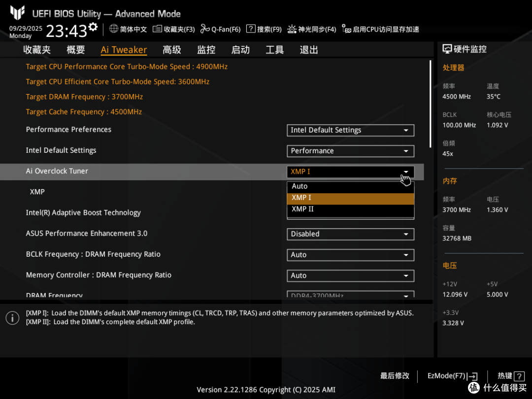Click the TUF logo in header
The height and width of the screenshot is (399, 532).
[17, 13]
